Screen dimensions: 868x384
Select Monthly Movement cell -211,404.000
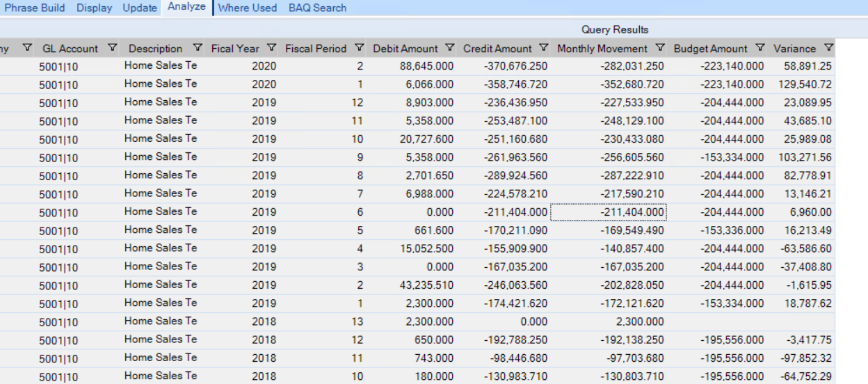pos(609,211)
